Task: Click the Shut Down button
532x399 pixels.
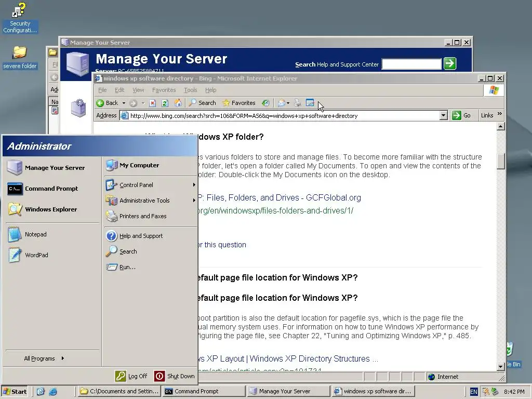Action: tap(175, 376)
